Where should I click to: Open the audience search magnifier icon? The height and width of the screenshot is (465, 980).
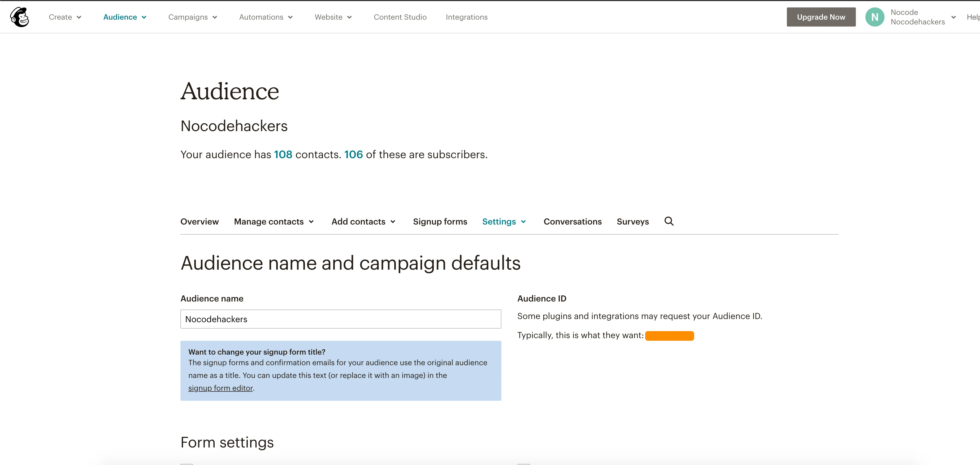coord(669,221)
